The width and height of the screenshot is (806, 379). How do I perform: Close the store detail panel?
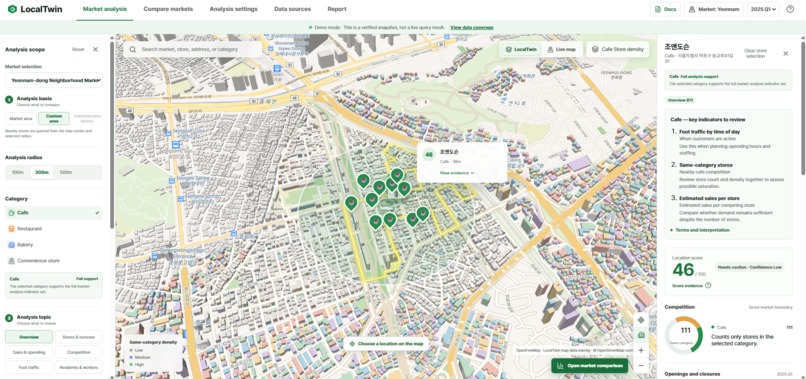point(785,53)
